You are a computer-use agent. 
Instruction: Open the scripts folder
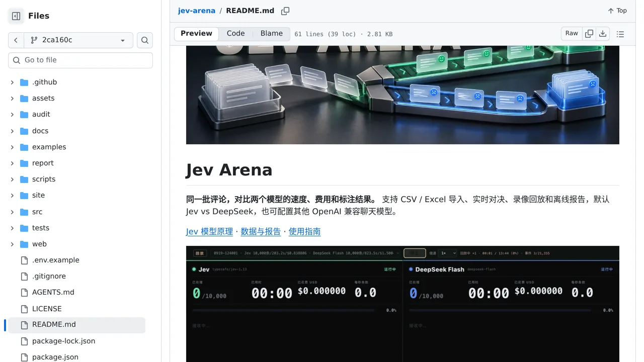click(x=44, y=179)
